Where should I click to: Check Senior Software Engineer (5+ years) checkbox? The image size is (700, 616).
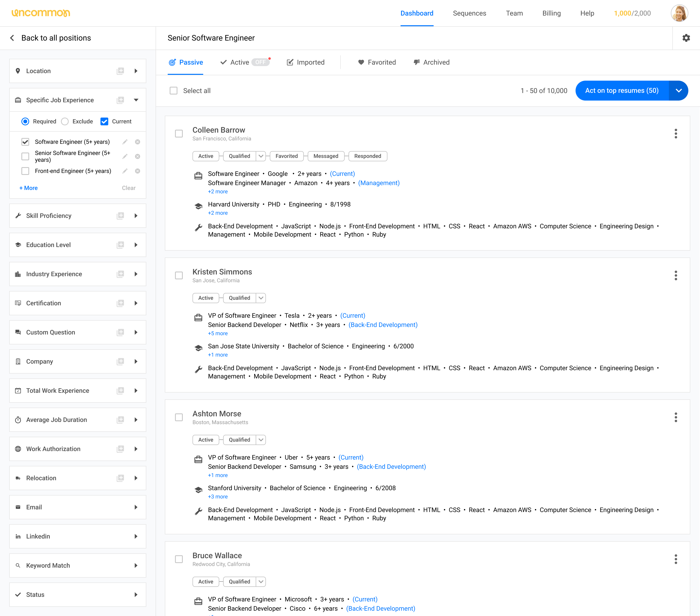[x=25, y=156]
